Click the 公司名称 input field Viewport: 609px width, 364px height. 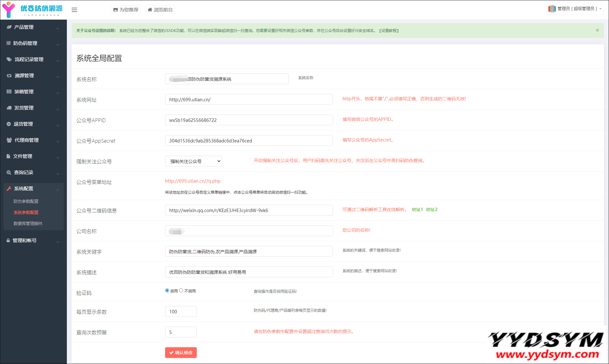(x=249, y=231)
